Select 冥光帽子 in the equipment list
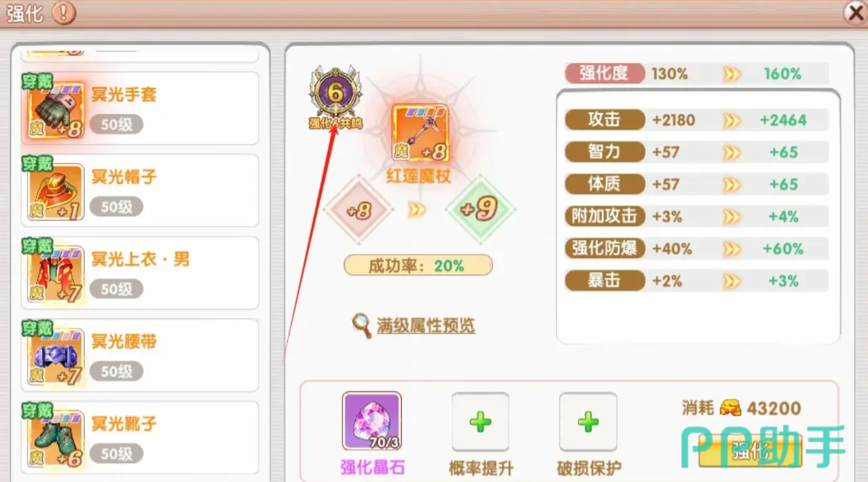868x482 pixels. click(x=140, y=191)
